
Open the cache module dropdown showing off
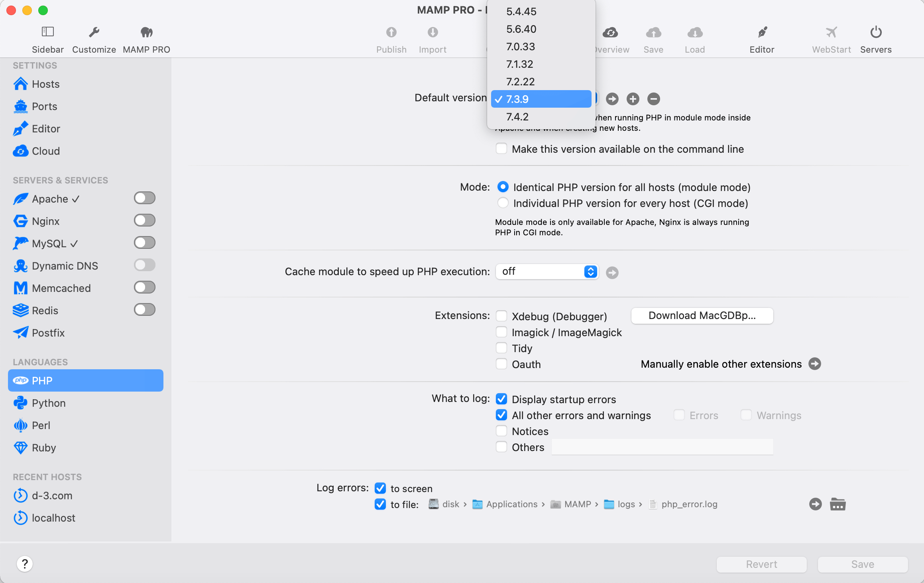coord(547,272)
